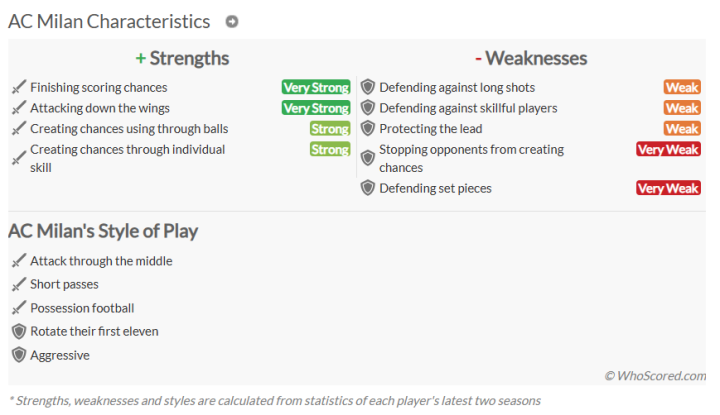The image size is (720, 415).
Task: Click the AC Milan Characteristics heading
Action: (109, 22)
